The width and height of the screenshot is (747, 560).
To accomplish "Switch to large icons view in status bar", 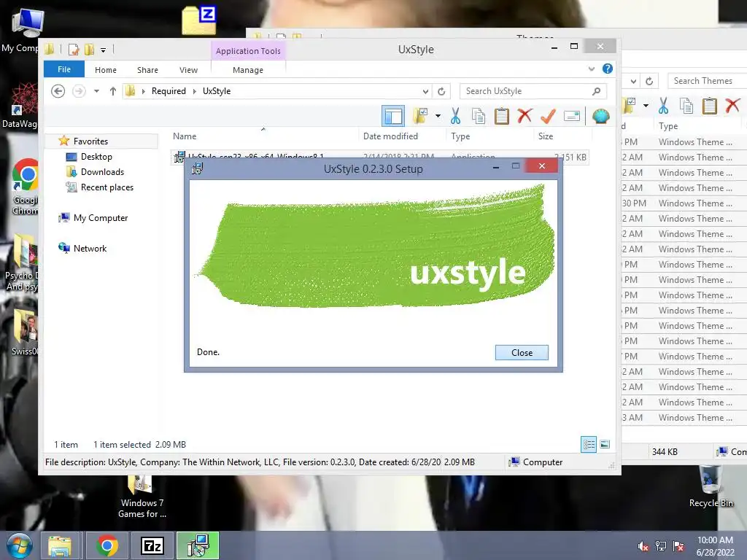I will click(x=605, y=444).
